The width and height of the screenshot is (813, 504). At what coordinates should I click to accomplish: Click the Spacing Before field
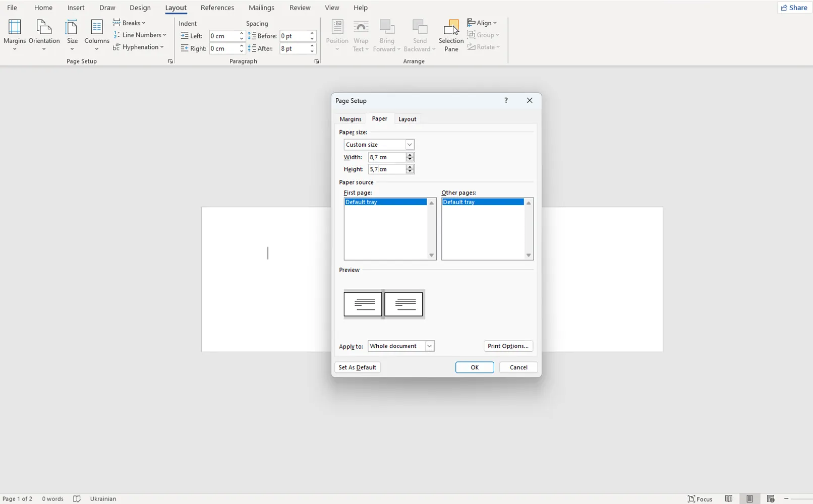click(x=294, y=36)
